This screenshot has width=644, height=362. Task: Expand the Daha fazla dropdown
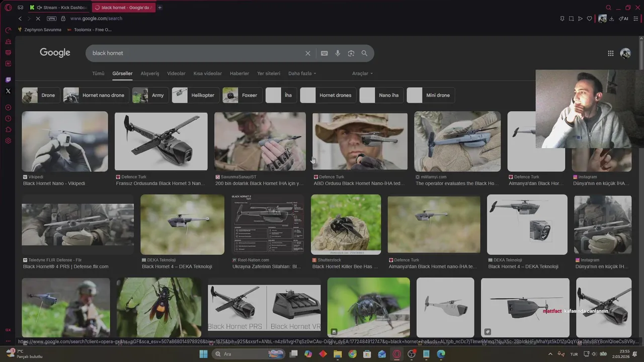click(x=302, y=73)
